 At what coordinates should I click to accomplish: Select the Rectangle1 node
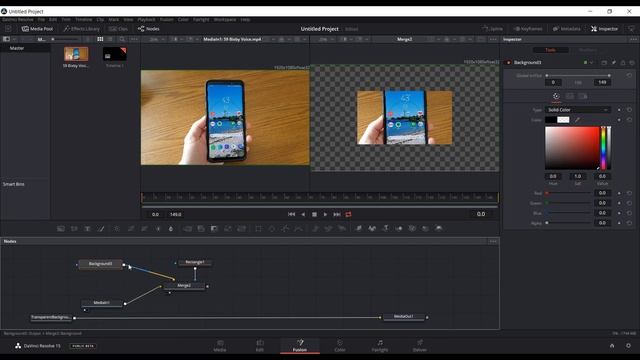(195, 262)
